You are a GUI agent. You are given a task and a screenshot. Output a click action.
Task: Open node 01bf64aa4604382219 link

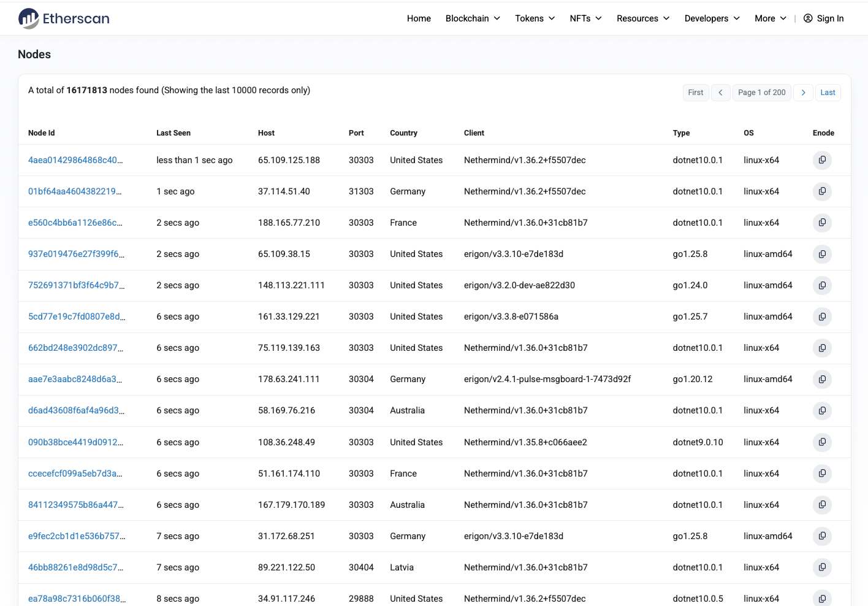coord(75,191)
